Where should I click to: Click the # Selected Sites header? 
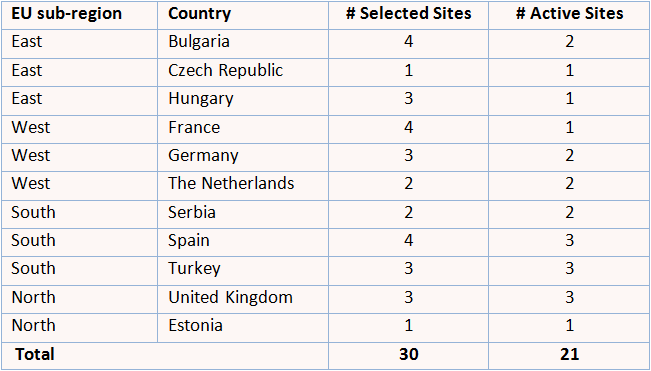[x=409, y=14]
